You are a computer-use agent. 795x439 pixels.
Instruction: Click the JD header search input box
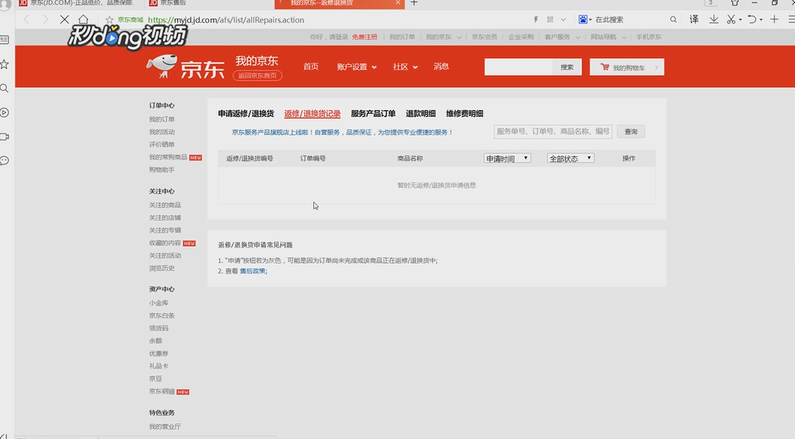click(518, 67)
